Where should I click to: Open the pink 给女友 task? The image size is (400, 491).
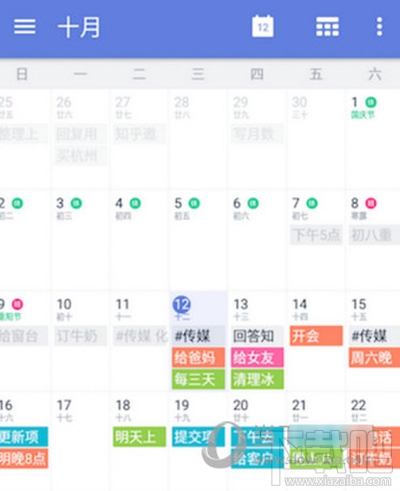(x=257, y=358)
